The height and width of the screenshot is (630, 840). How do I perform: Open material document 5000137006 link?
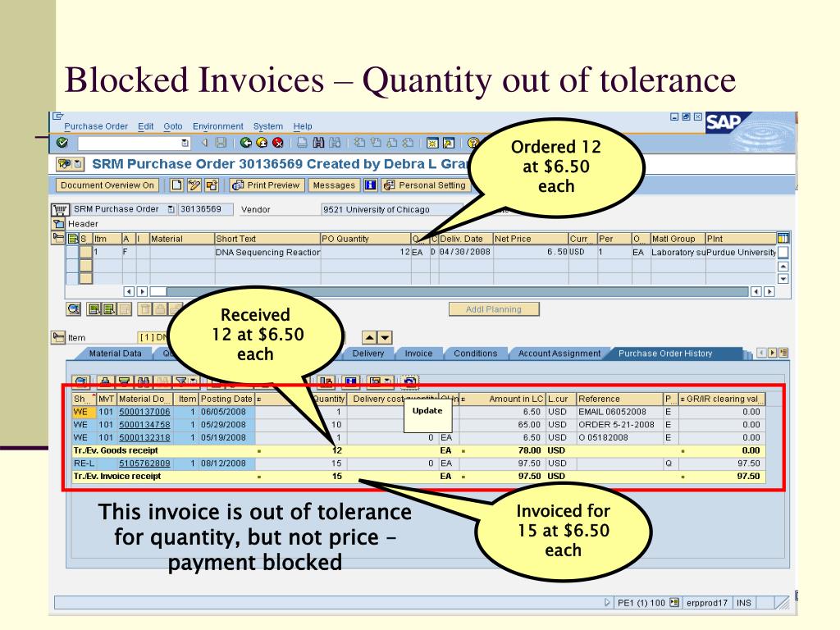coord(144,412)
